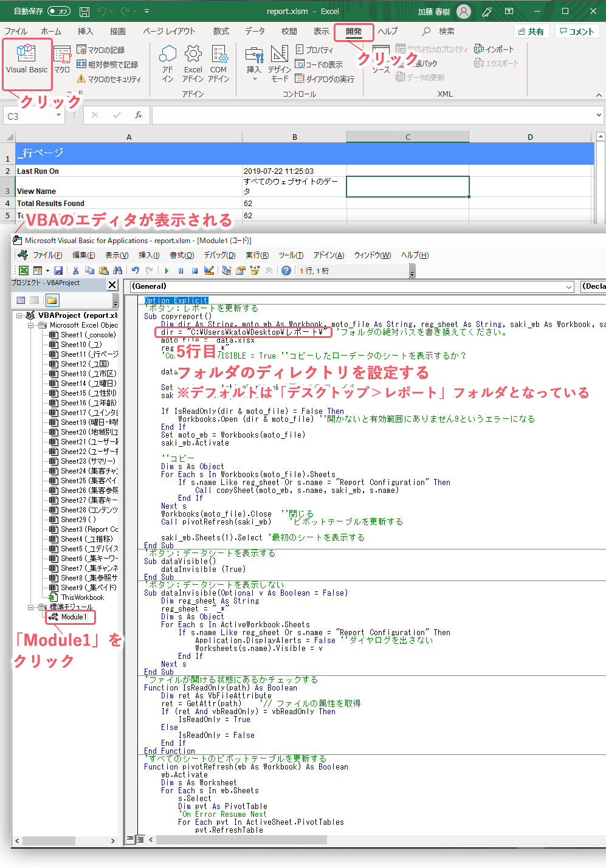This screenshot has height=868, width=606.
Task: Switch to Procedure View at code window bottom
Action: pos(130,839)
